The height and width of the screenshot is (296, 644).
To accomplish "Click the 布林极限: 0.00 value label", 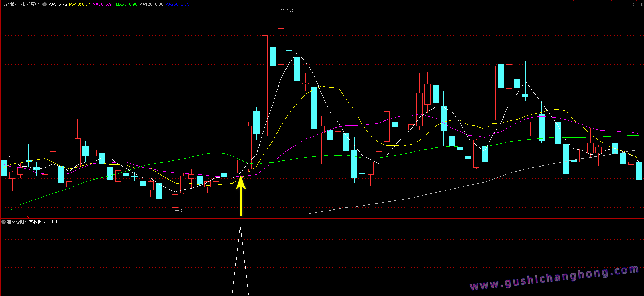I will [x=43, y=222].
